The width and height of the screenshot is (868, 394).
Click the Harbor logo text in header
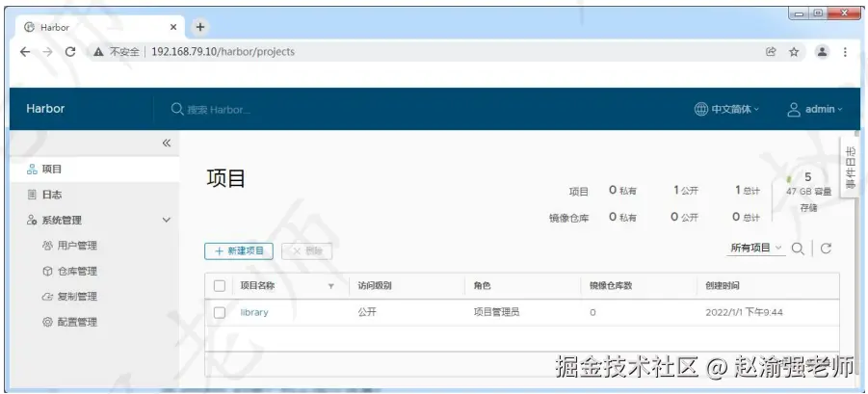coord(45,109)
